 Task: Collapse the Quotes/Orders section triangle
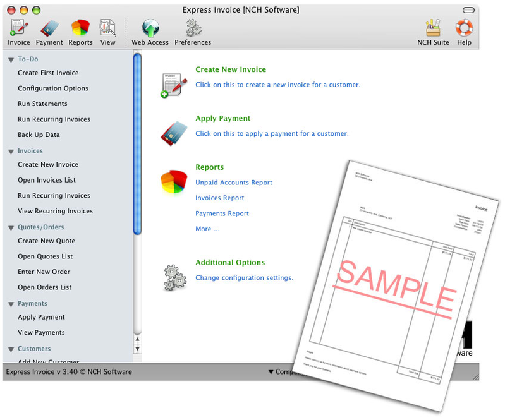click(x=11, y=228)
